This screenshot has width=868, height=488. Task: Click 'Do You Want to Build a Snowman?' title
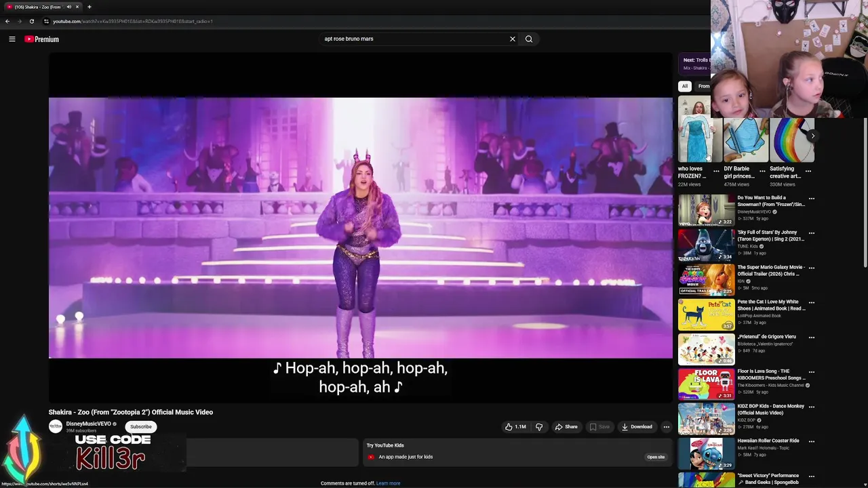coord(771,201)
